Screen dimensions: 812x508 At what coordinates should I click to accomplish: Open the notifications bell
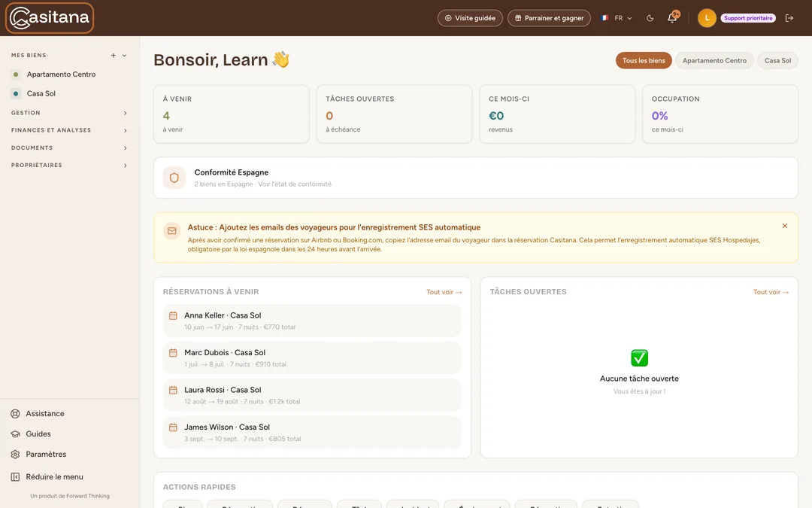pyautogui.click(x=672, y=17)
